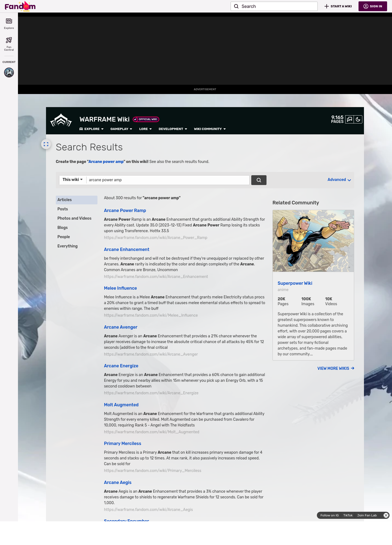Open the current wiki avatar icon
This screenshot has height=545, width=392.
(9, 72)
